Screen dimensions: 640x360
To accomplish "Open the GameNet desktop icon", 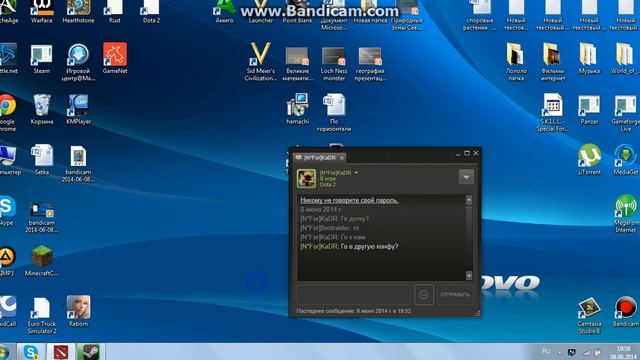I will click(115, 58).
